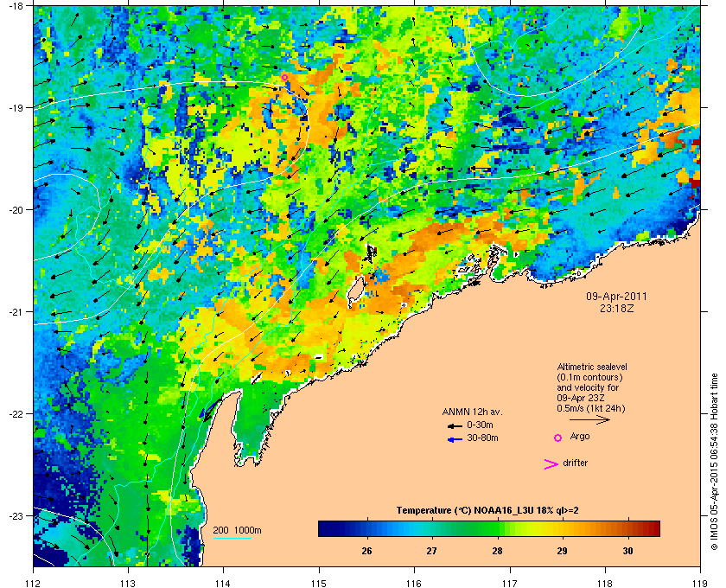Click the latitude axis label '-20'
The image size is (726, 588).
pyautogui.click(x=16, y=210)
